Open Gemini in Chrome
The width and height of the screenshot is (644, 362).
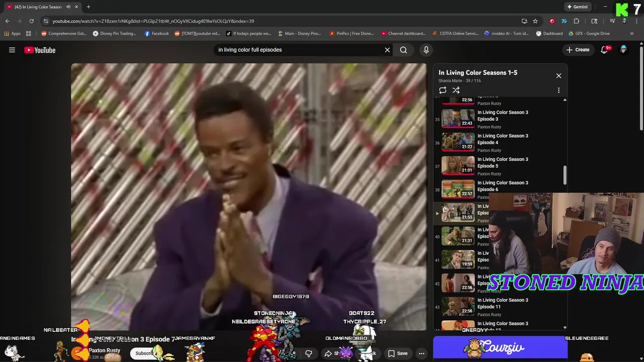[577, 7]
